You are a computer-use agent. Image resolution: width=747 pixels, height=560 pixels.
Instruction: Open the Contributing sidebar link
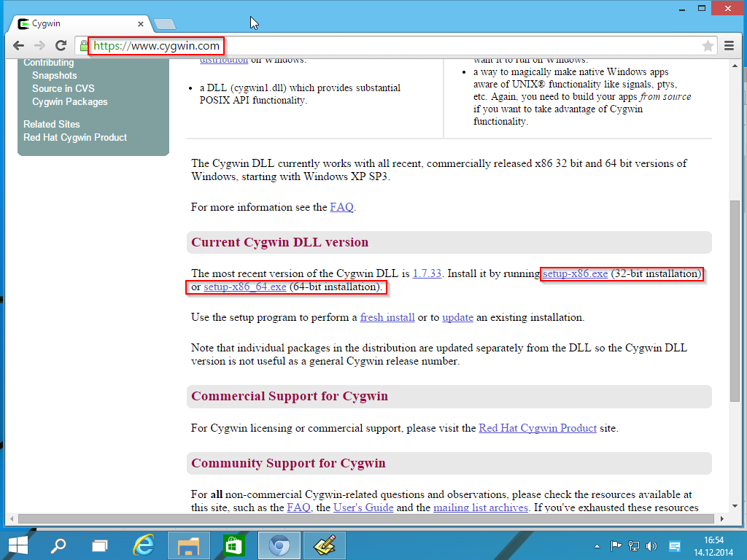[x=49, y=63]
